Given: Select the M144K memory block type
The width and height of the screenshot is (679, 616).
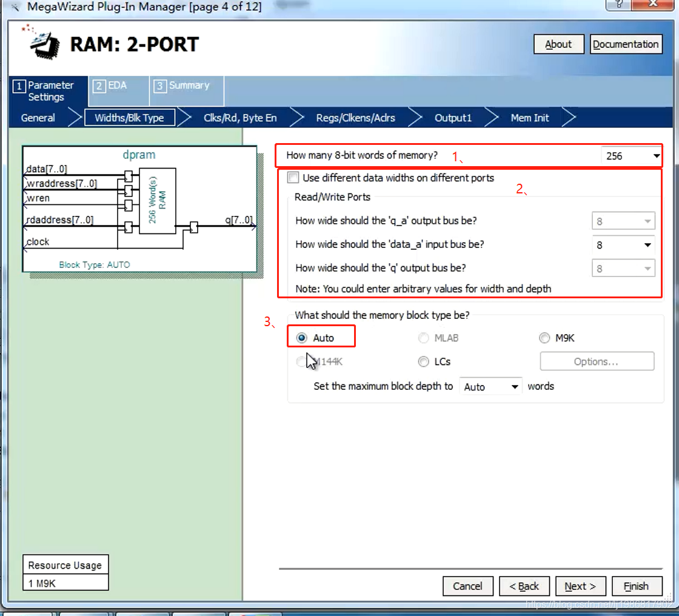Looking at the screenshot, I should click(x=301, y=361).
